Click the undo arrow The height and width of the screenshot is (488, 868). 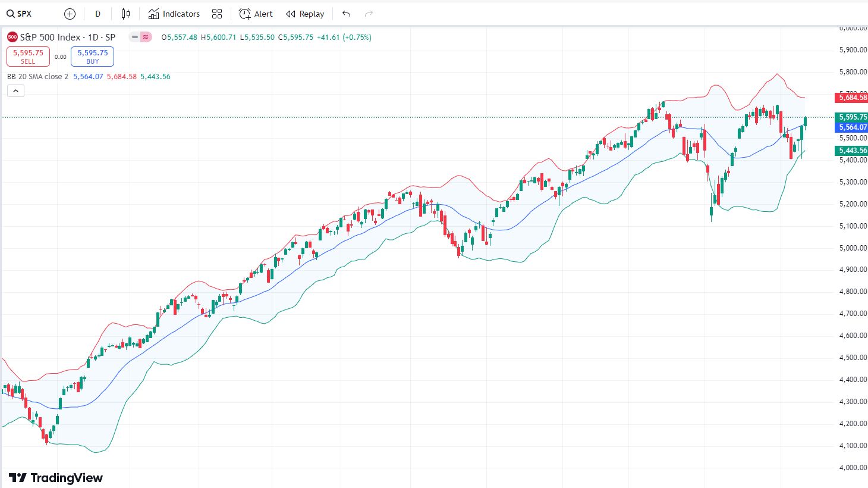tap(347, 14)
